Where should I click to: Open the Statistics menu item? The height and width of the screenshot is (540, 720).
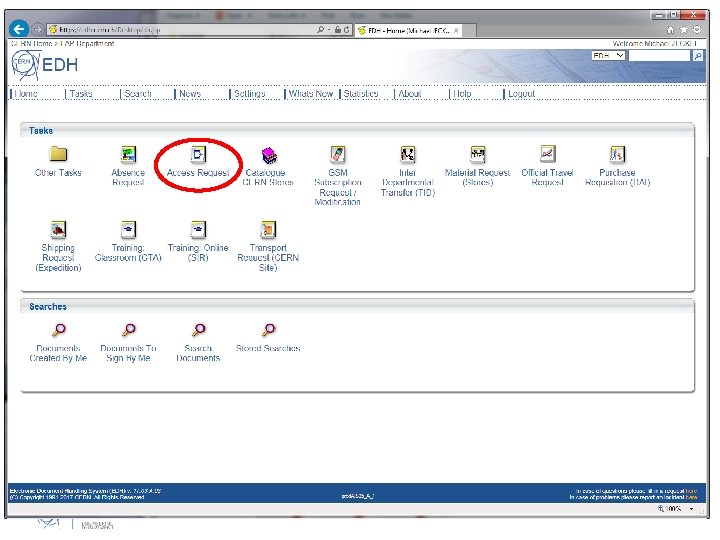[x=361, y=94]
